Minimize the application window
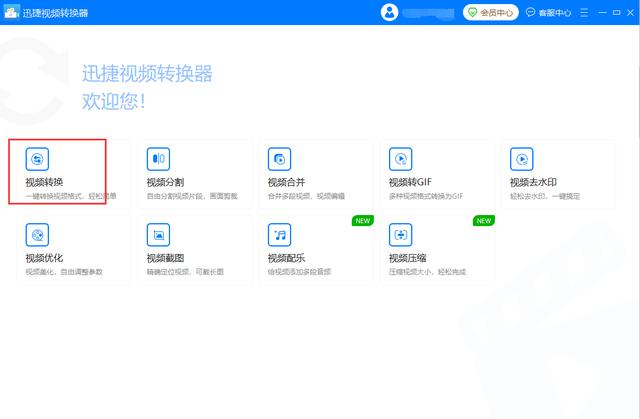640x419 pixels. 604,13
